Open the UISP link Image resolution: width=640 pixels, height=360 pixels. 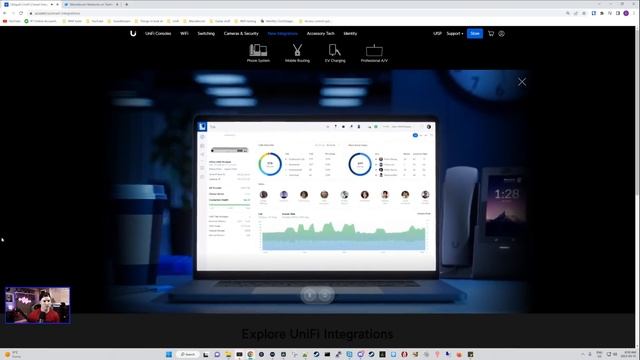click(x=437, y=33)
